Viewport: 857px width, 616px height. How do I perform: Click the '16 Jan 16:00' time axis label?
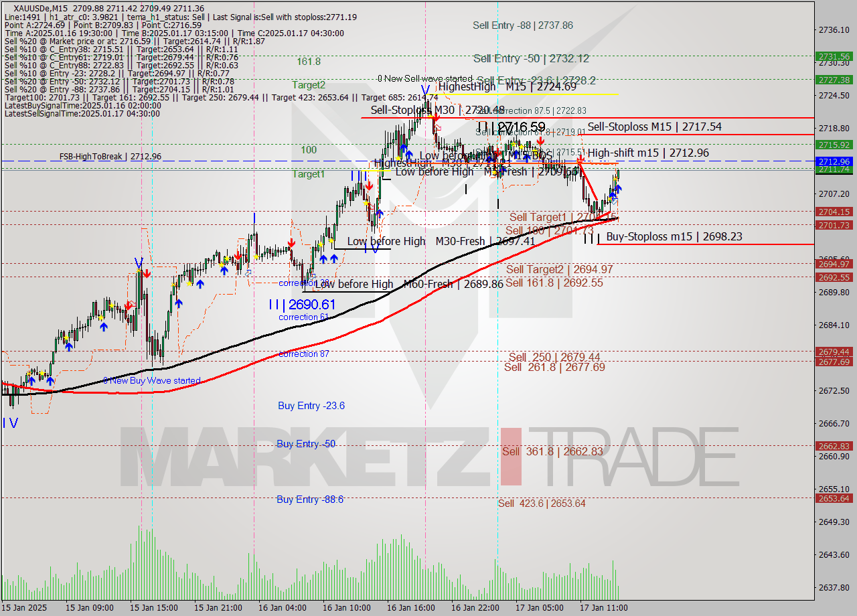pyautogui.click(x=410, y=608)
